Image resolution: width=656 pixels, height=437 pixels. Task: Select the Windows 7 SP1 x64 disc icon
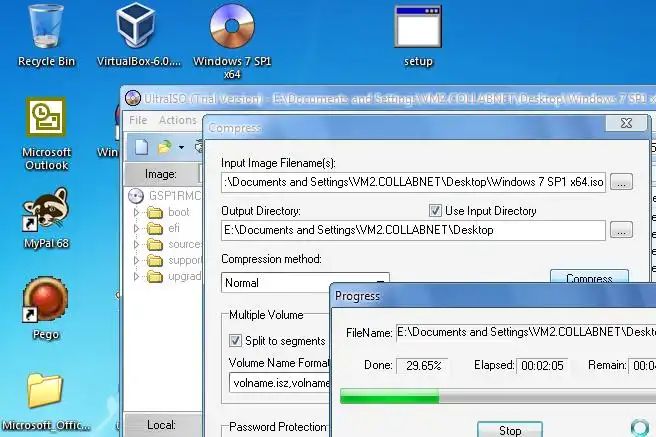232,41
